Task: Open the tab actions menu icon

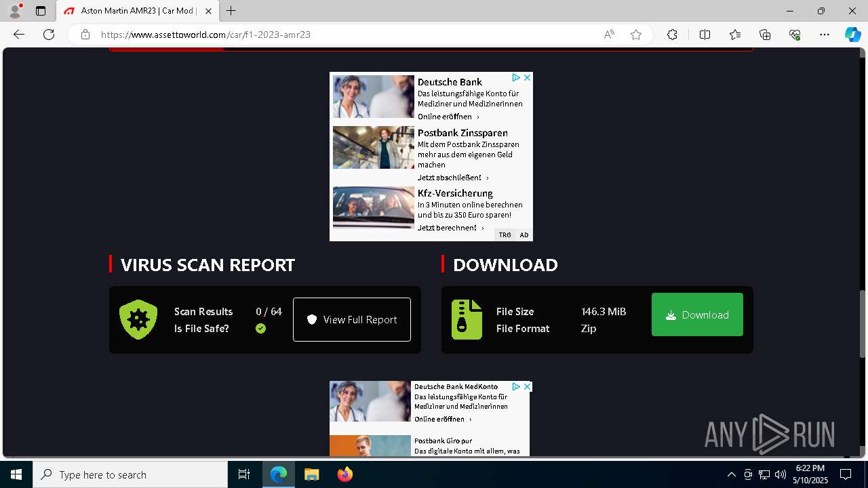Action: click(41, 11)
